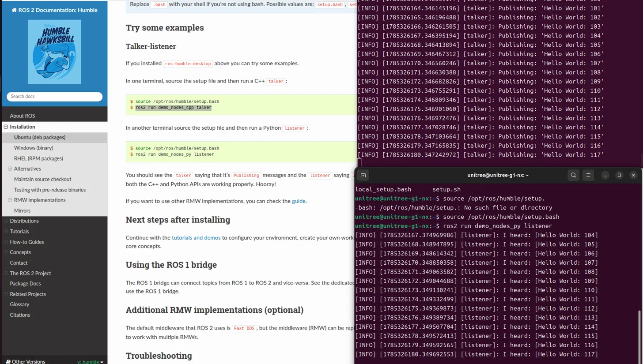The image size is (643, 364).
Task: Click the new tab icon in listener terminal
Action: click(363, 175)
